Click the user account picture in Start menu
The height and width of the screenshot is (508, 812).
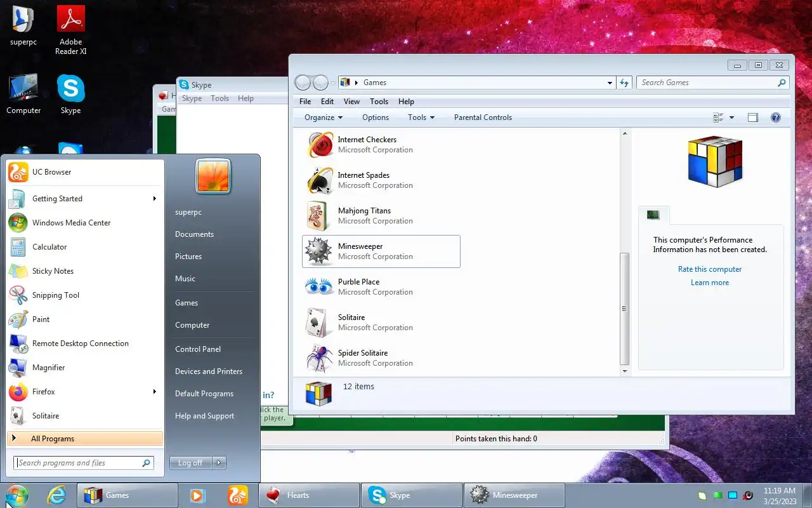[x=213, y=177]
